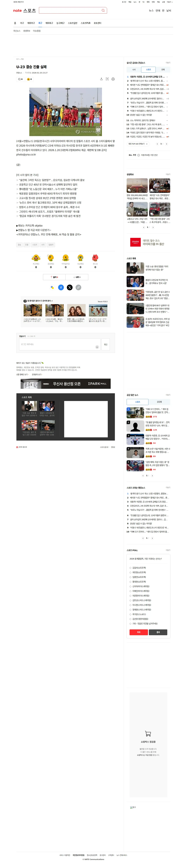The image size is (193, 868).
Task: Open 포토센터 menu
Action: click(x=97, y=23)
